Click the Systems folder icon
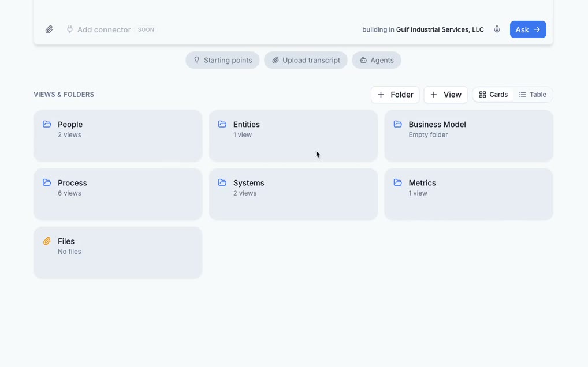 point(222,182)
